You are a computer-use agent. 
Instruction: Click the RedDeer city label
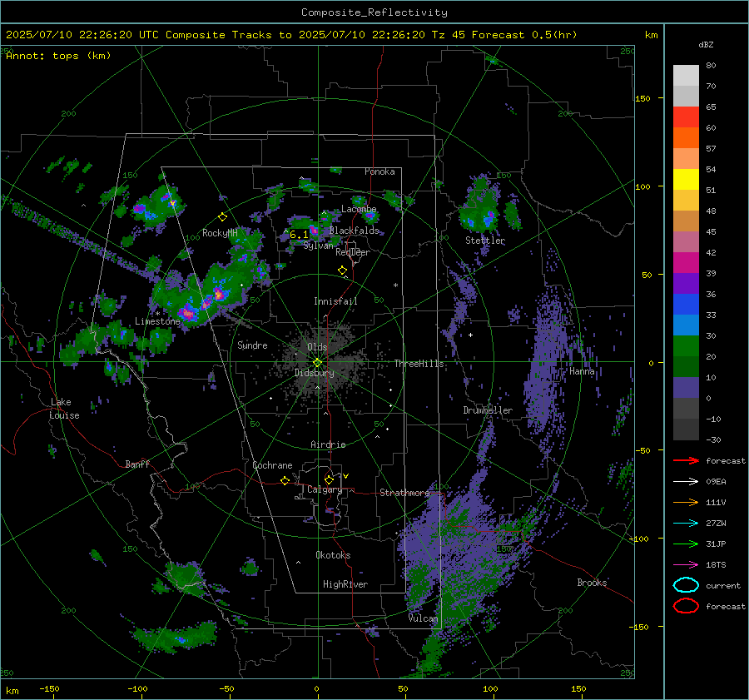(353, 252)
